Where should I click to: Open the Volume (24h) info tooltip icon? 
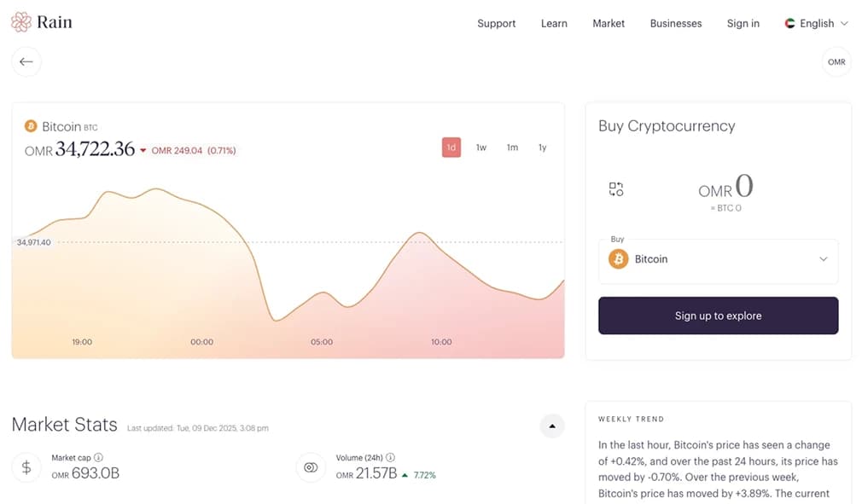pyautogui.click(x=390, y=457)
